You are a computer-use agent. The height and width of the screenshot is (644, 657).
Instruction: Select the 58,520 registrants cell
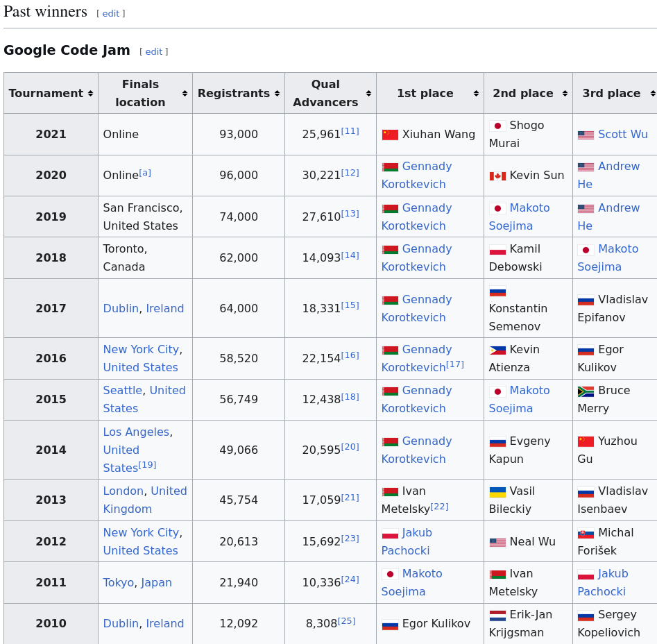tap(239, 358)
